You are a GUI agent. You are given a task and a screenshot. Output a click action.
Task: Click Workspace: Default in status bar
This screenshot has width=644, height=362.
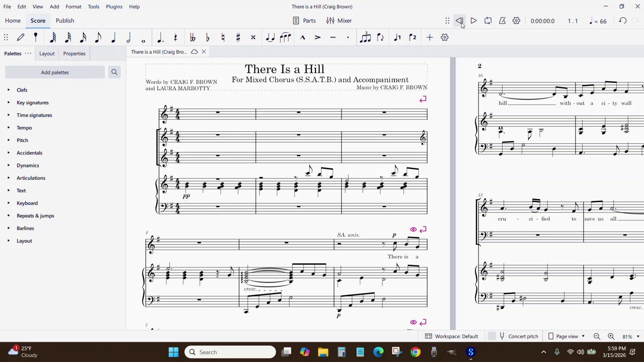click(451, 336)
